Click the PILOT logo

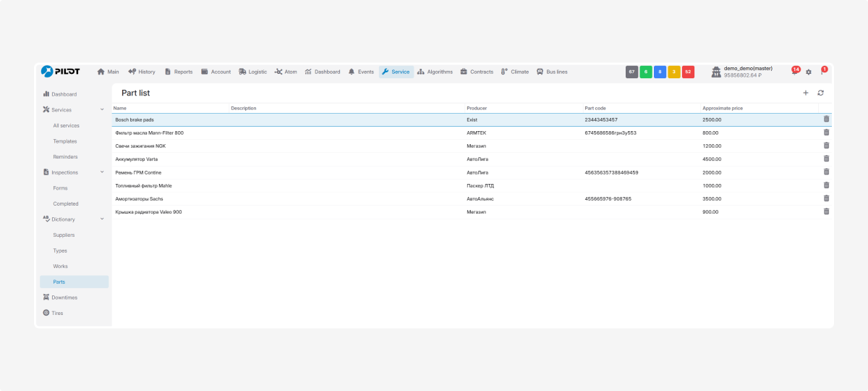coord(61,71)
